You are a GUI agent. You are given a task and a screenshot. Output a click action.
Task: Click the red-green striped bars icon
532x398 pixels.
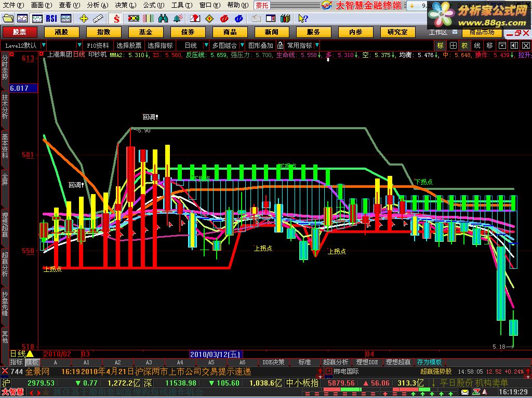pos(148,18)
